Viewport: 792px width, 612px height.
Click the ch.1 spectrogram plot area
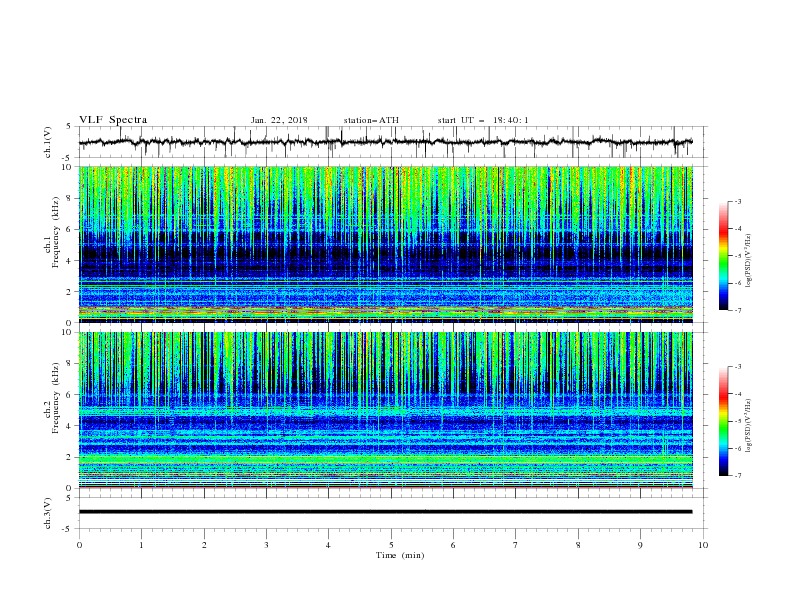(386, 244)
